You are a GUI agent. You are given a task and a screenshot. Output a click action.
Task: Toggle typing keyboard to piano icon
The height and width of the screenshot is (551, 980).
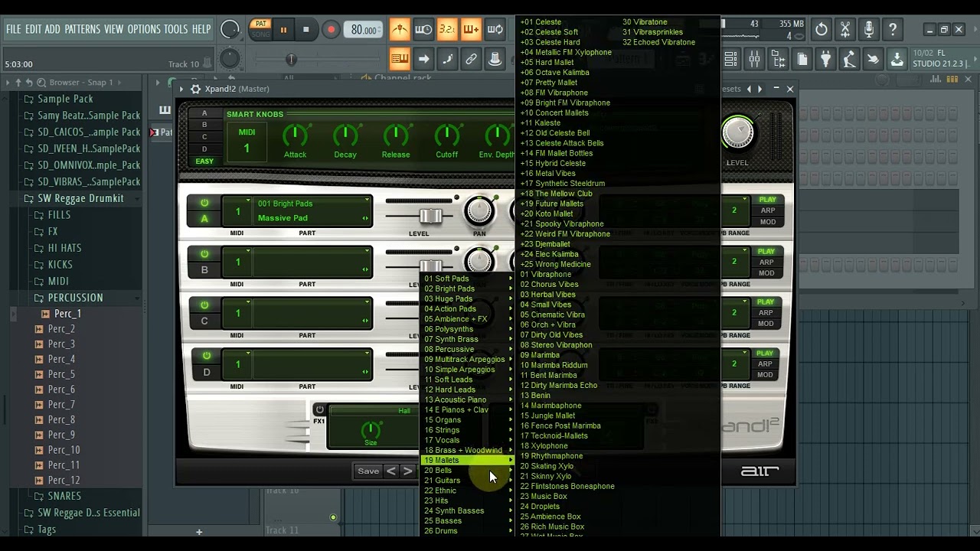[400, 59]
